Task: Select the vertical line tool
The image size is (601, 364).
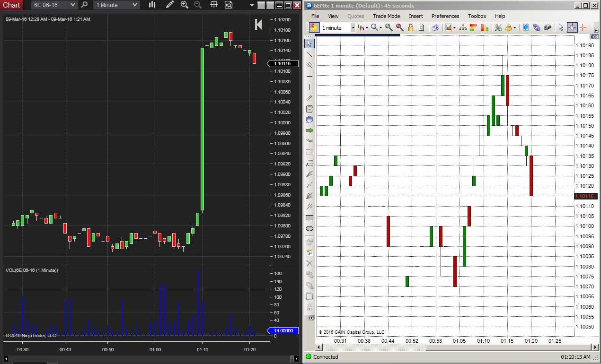Action: point(309,87)
